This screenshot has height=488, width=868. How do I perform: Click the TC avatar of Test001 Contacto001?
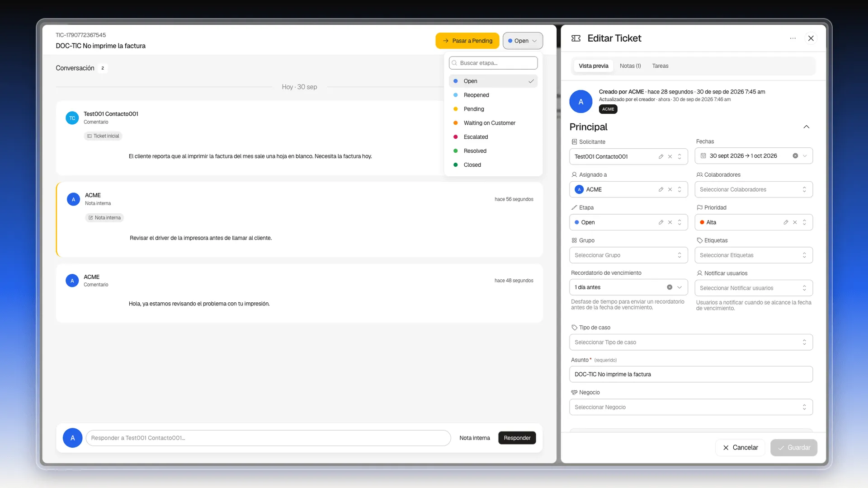(x=72, y=118)
